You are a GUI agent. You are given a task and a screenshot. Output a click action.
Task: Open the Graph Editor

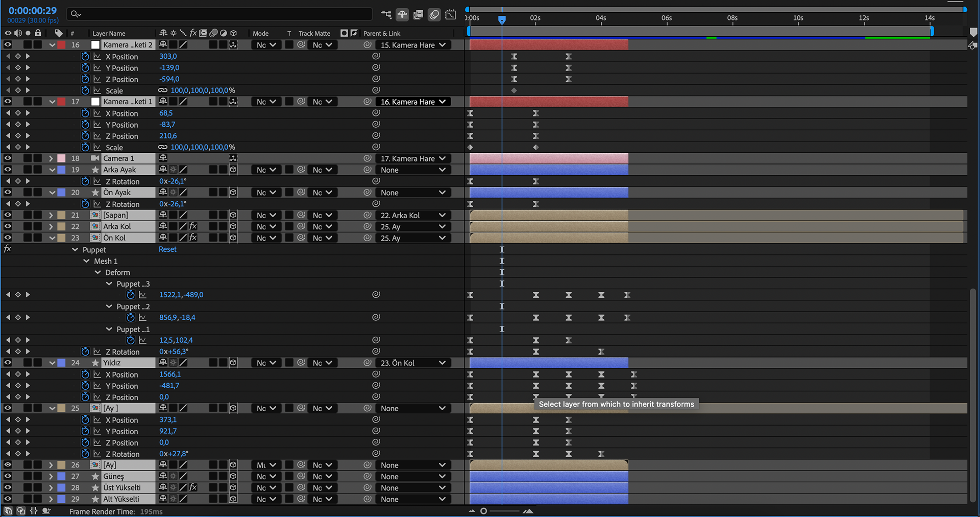coord(450,14)
